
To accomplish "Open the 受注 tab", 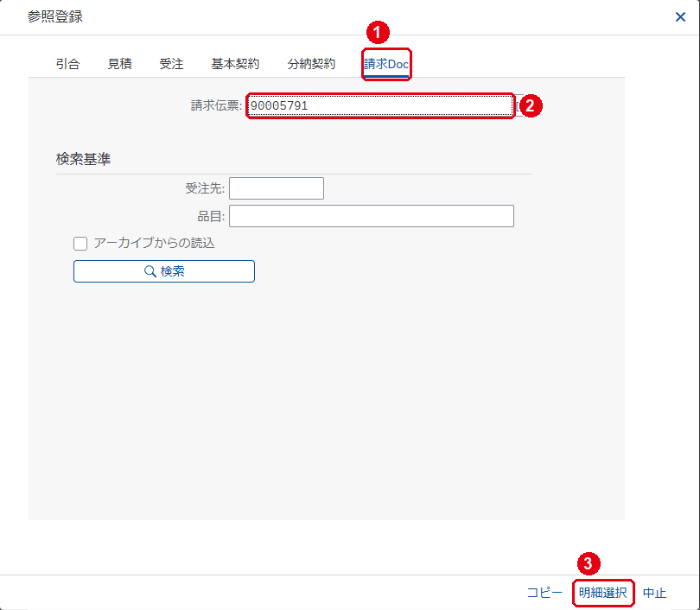I will [171, 64].
